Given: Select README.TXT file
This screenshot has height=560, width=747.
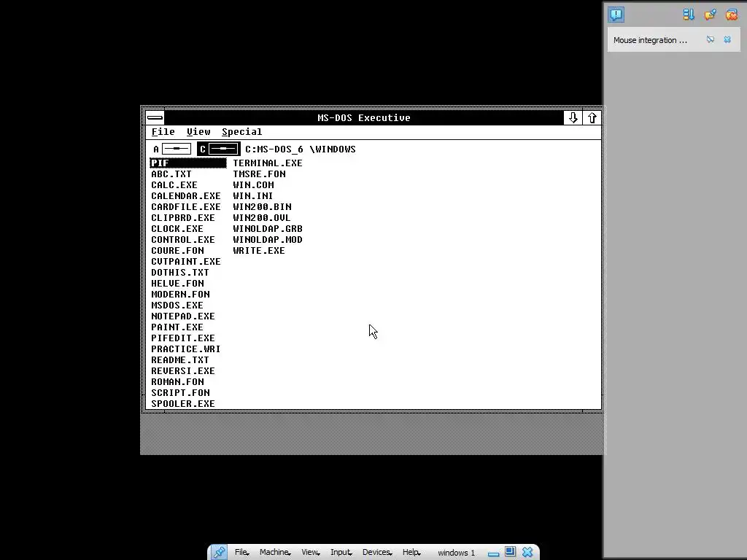Looking at the screenshot, I should pyautogui.click(x=180, y=360).
